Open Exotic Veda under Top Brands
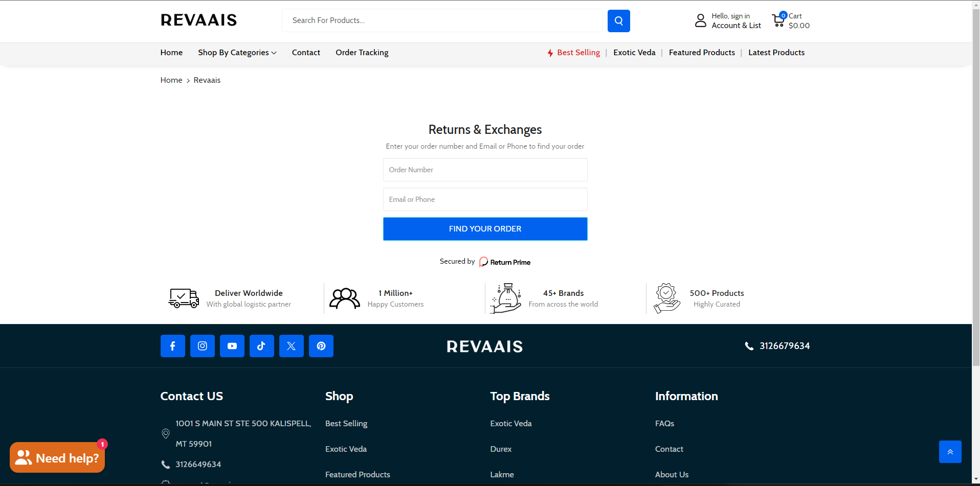 (x=511, y=424)
